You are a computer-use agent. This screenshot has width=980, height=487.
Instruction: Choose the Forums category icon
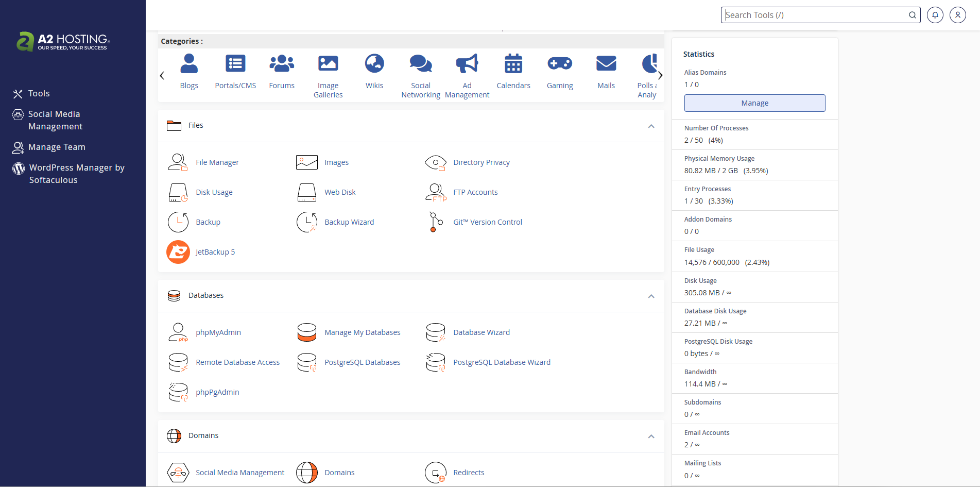tap(282, 63)
